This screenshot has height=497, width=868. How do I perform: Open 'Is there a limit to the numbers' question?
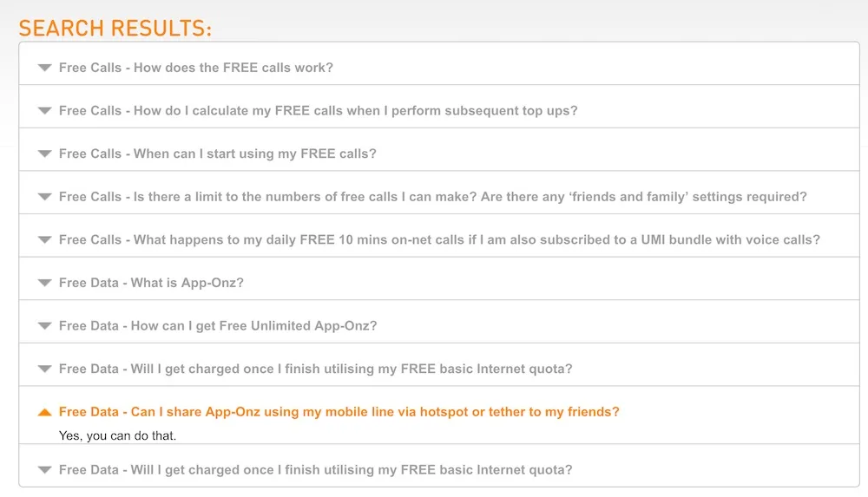point(433,197)
